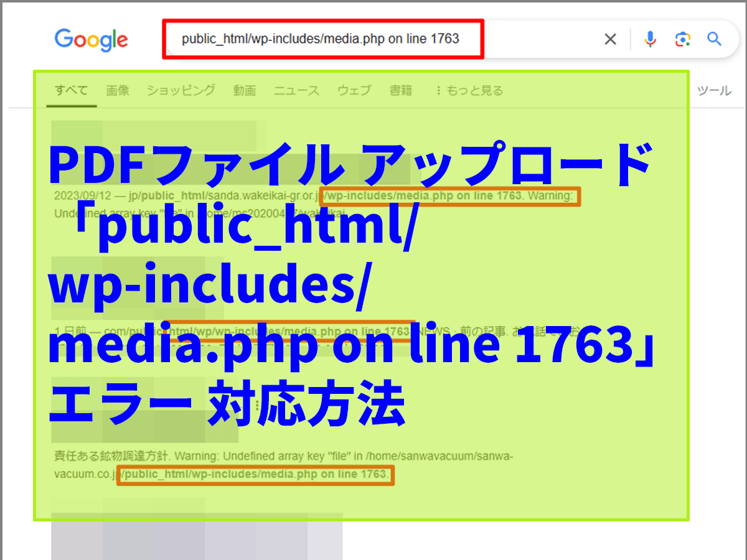The width and height of the screenshot is (747, 560).
Task: Go to the ニュース tab
Action: [297, 91]
